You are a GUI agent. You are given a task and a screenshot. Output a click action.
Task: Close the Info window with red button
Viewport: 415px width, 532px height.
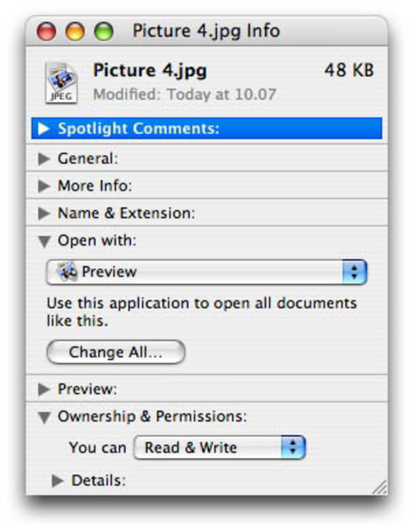[46, 32]
